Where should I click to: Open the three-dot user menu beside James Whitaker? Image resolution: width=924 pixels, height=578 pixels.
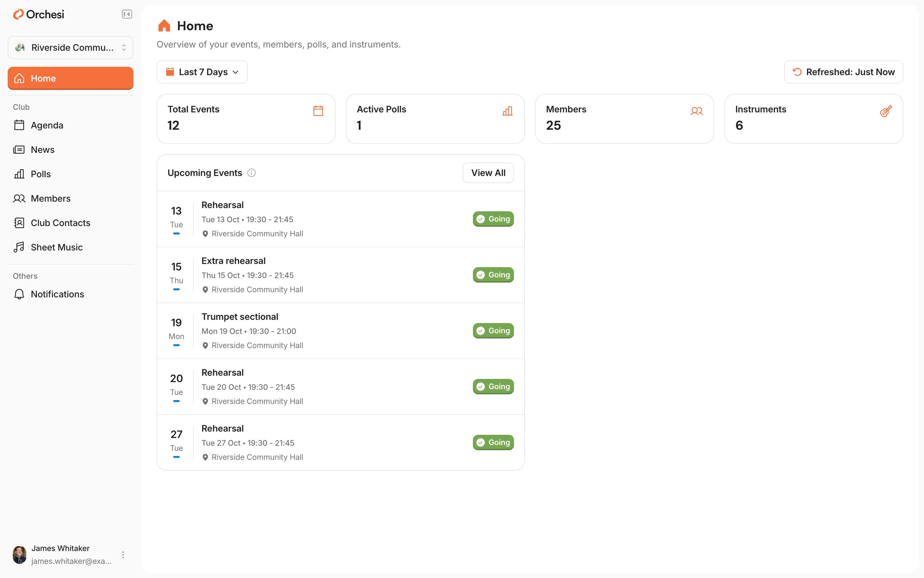point(123,555)
